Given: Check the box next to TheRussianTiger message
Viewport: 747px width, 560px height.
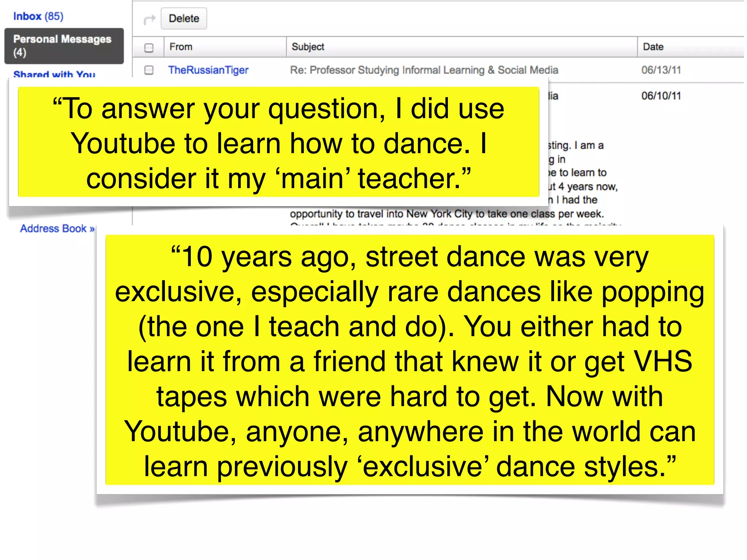Looking at the screenshot, I should tap(149, 70).
